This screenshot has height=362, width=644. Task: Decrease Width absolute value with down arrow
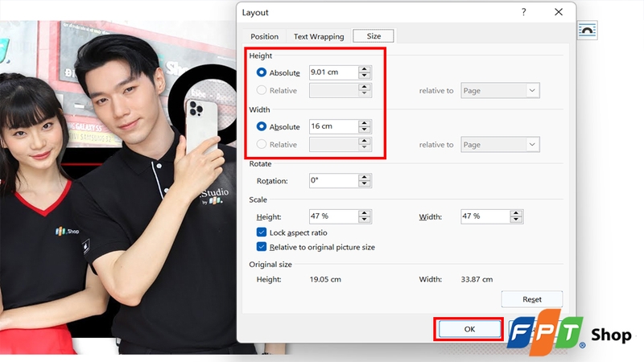[365, 130]
